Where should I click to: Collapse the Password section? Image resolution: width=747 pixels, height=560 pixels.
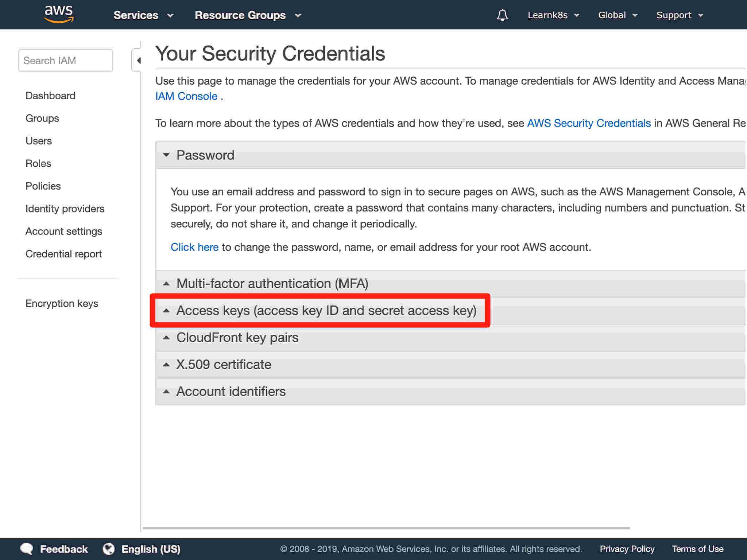(x=450, y=155)
